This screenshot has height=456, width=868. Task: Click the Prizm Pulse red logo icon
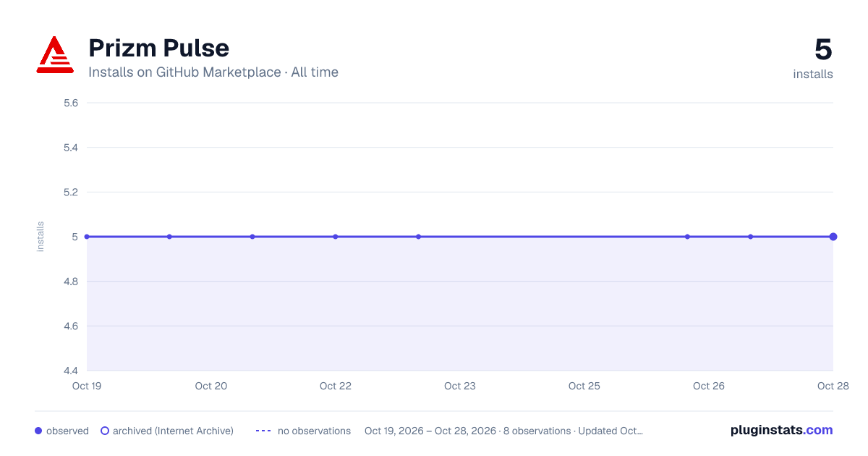pyautogui.click(x=55, y=54)
